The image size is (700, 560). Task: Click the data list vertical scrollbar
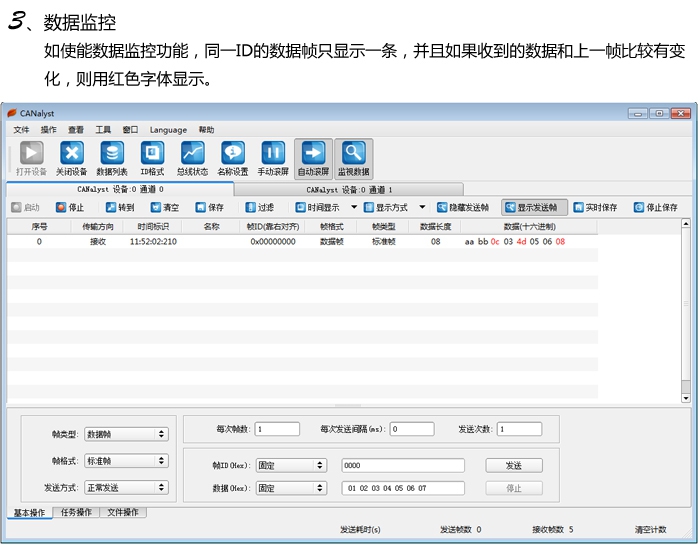685,310
